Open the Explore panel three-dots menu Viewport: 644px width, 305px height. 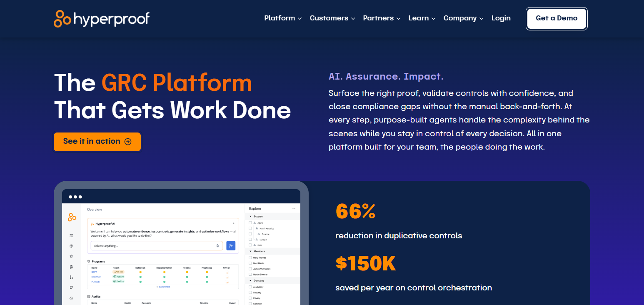pyautogui.click(x=294, y=208)
